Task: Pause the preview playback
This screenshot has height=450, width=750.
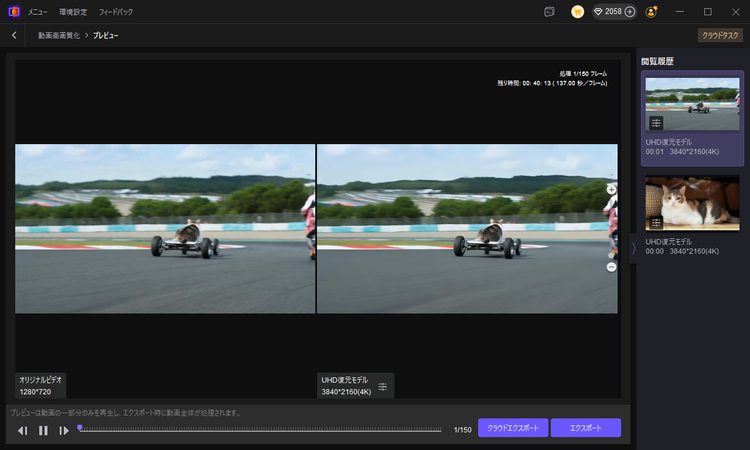Action: pyautogui.click(x=43, y=431)
